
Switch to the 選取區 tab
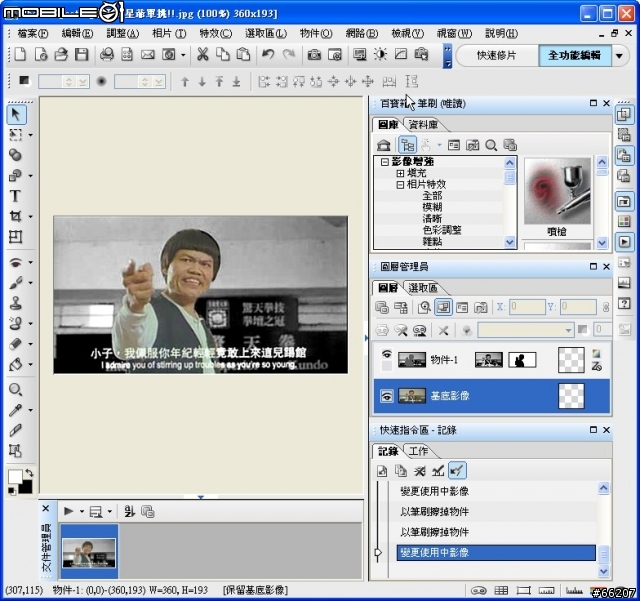pyautogui.click(x=423, y=288)
